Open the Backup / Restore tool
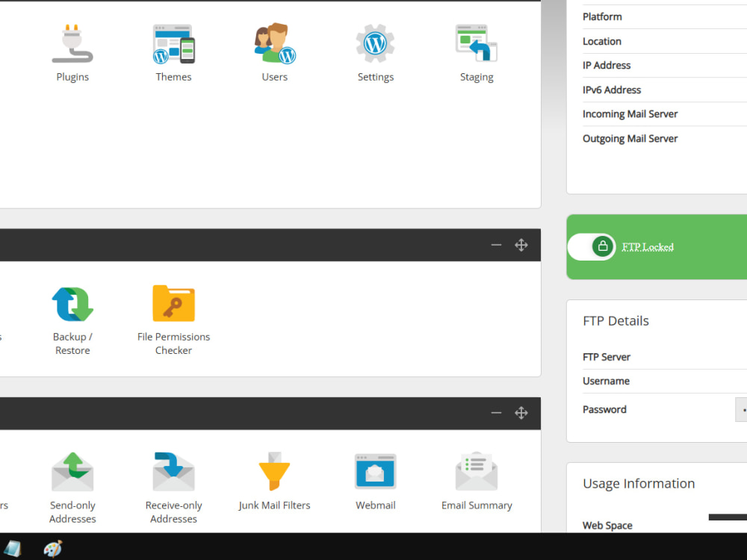747x560 pixels. (72, 320)
